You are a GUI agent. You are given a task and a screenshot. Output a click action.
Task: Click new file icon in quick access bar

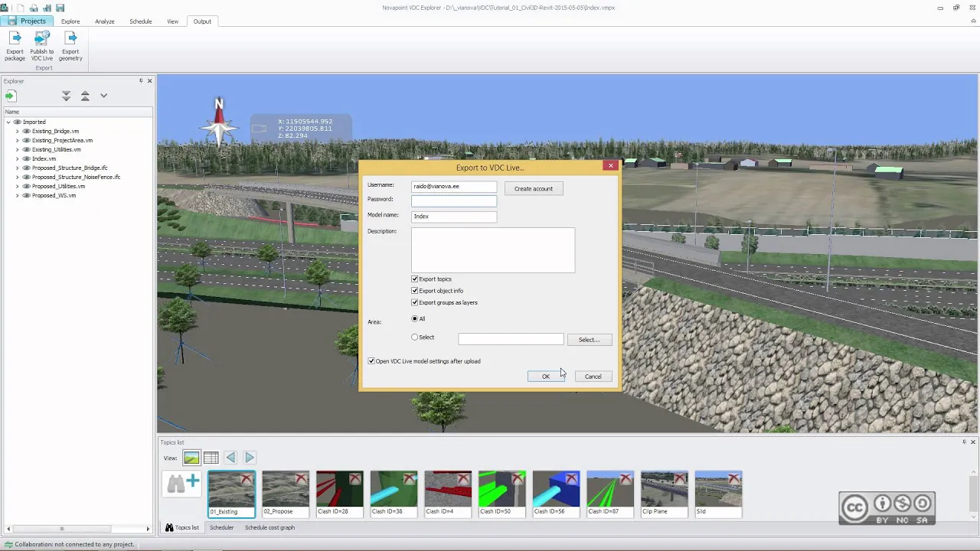coord(21,8)
